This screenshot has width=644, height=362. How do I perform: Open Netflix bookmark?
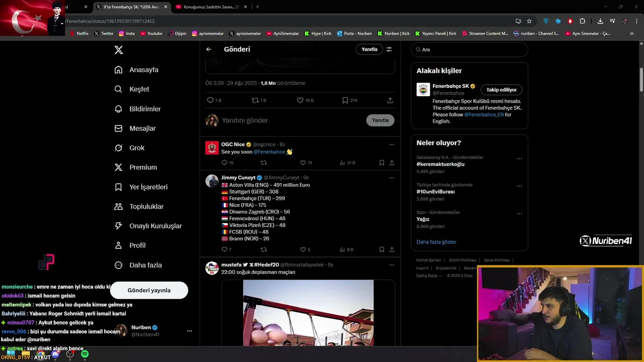(79, 34)
